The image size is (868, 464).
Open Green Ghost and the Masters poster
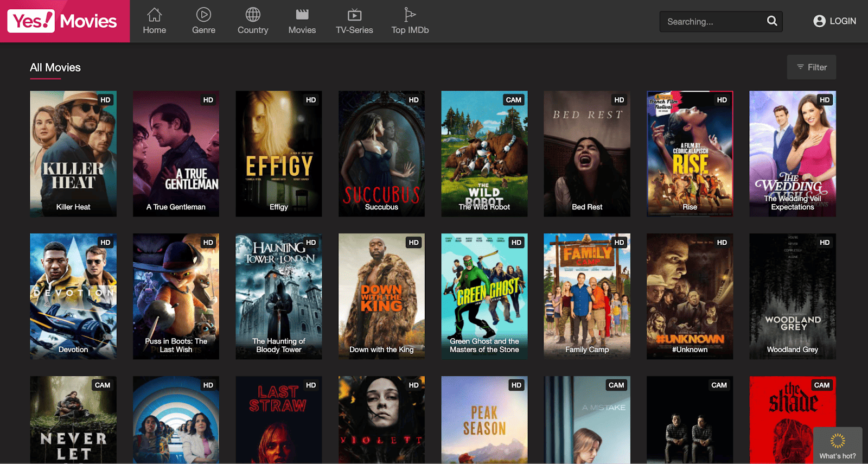coord(484,296)
